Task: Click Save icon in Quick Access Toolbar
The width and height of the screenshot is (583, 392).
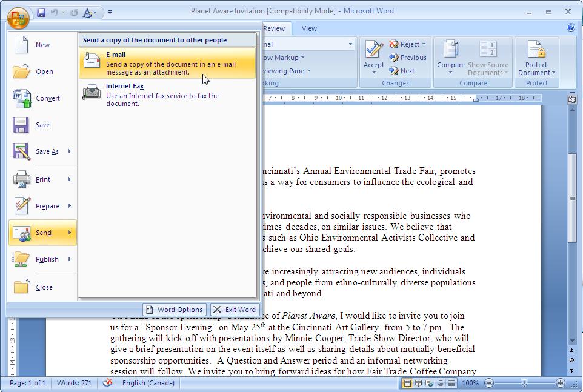Action: pos(41,13)
